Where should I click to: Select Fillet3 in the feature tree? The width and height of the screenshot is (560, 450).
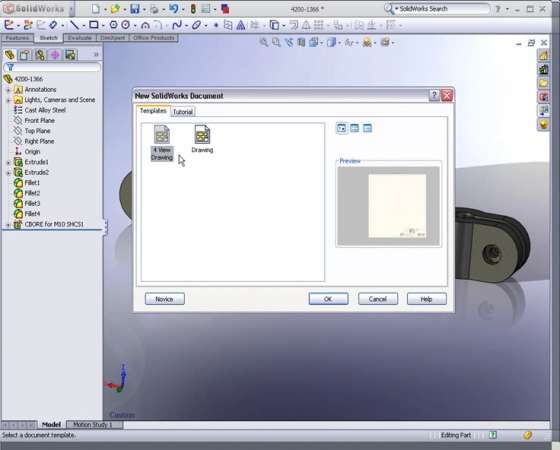[x=32, y=203]
